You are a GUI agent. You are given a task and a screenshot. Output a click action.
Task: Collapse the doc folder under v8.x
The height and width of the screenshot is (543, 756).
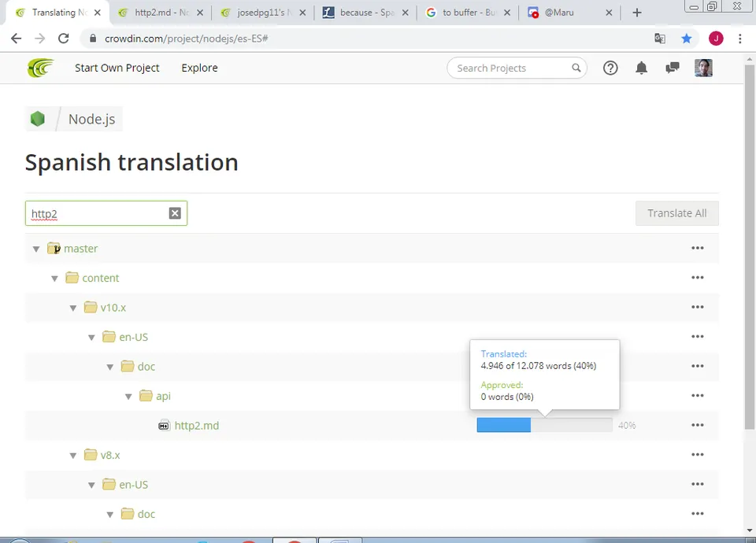(110, 515)
